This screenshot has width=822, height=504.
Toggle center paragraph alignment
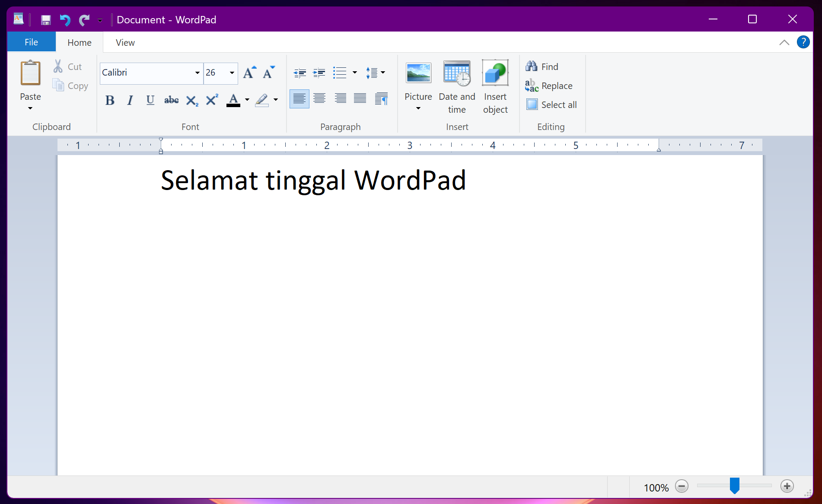click(319, 98)
